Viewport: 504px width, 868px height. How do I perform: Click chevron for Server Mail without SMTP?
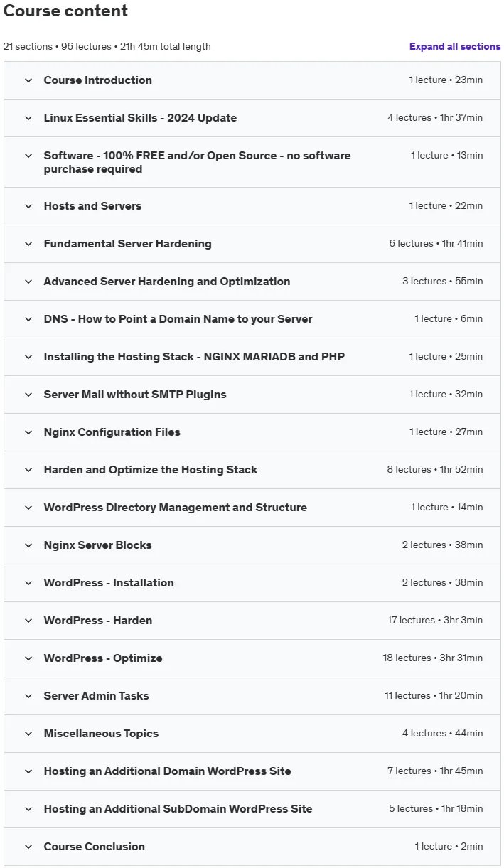[x=28, y=395]
